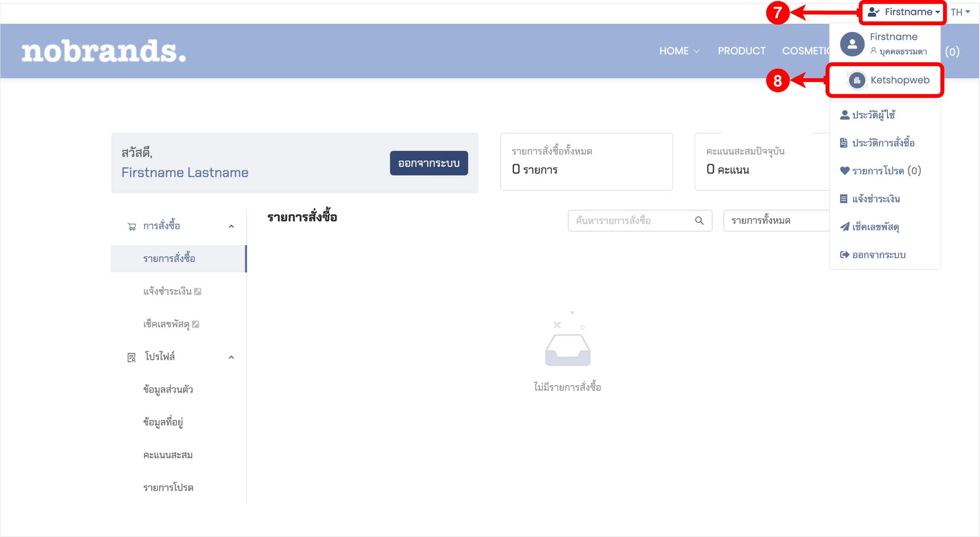Go to PRODUCT in the navigation bar
This screenshot has height=537, width=980.
(742, 51)
